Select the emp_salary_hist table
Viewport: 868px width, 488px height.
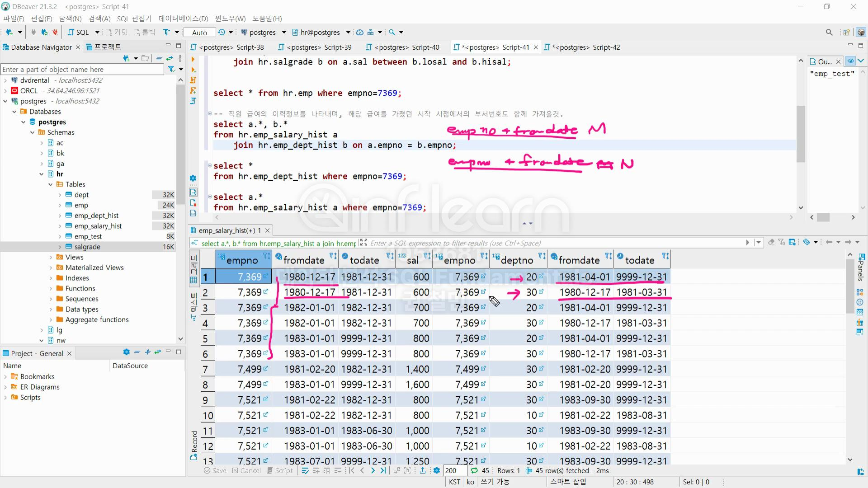(x=98, y=226)
